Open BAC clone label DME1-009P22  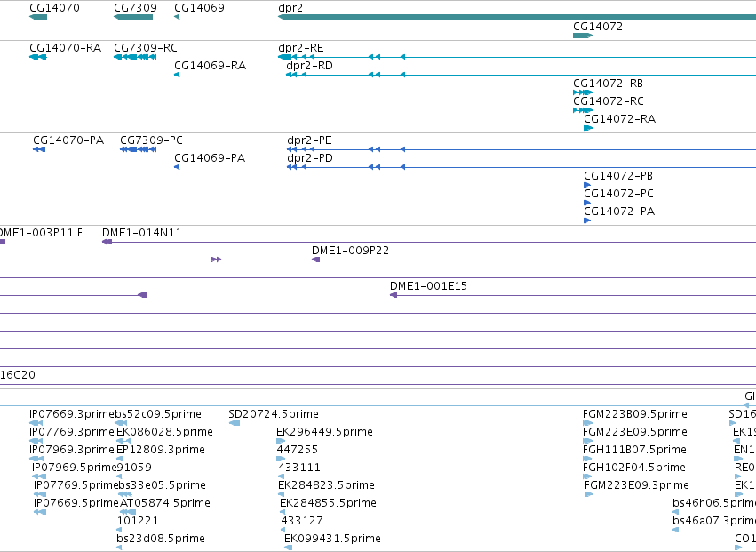(x=351, y=251)
